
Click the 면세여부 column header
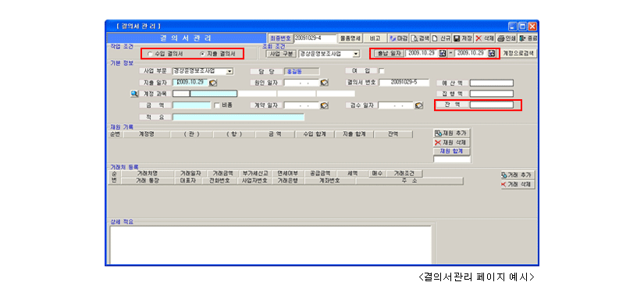coord(288,173)
